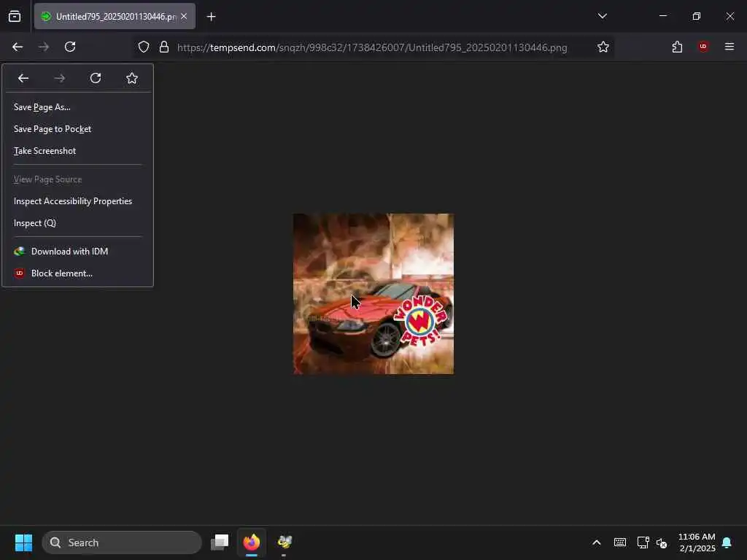Select Save Page to Pocket
747x560 pixels.
click(77, 129)
